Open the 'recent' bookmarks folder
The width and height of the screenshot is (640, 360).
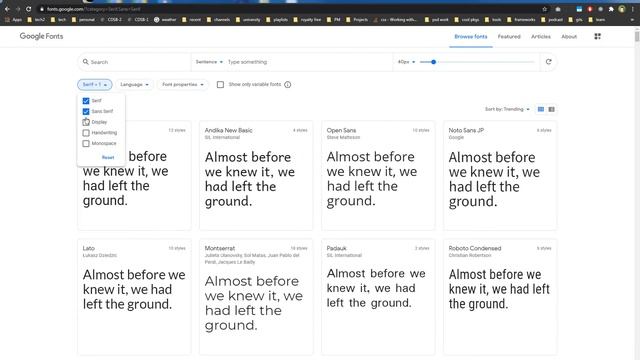[192, 20]
